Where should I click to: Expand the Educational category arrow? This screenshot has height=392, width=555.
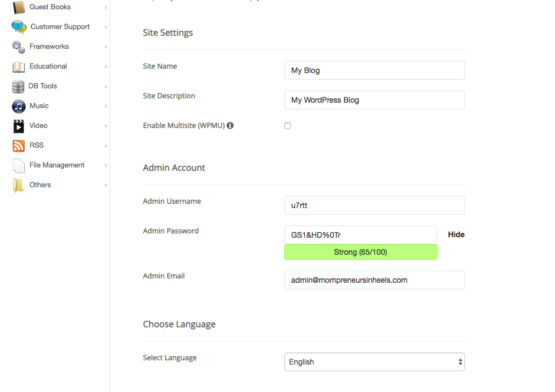point(106,66)
